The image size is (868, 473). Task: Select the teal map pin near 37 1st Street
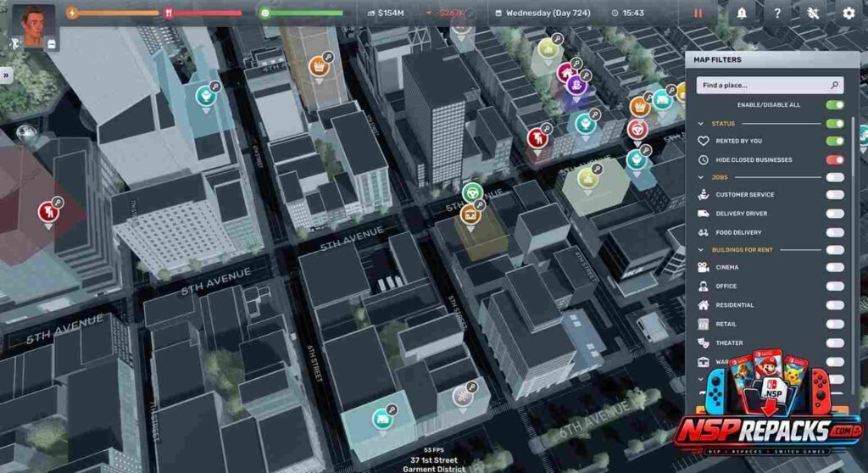click(382, 420)
